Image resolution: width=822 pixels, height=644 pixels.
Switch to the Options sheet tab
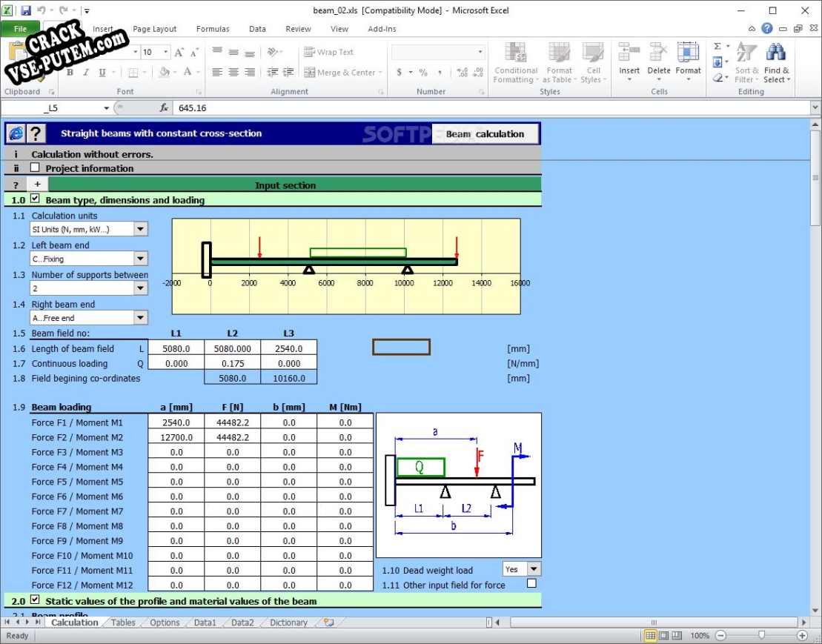pyautogui.click(x=165, y=623)
